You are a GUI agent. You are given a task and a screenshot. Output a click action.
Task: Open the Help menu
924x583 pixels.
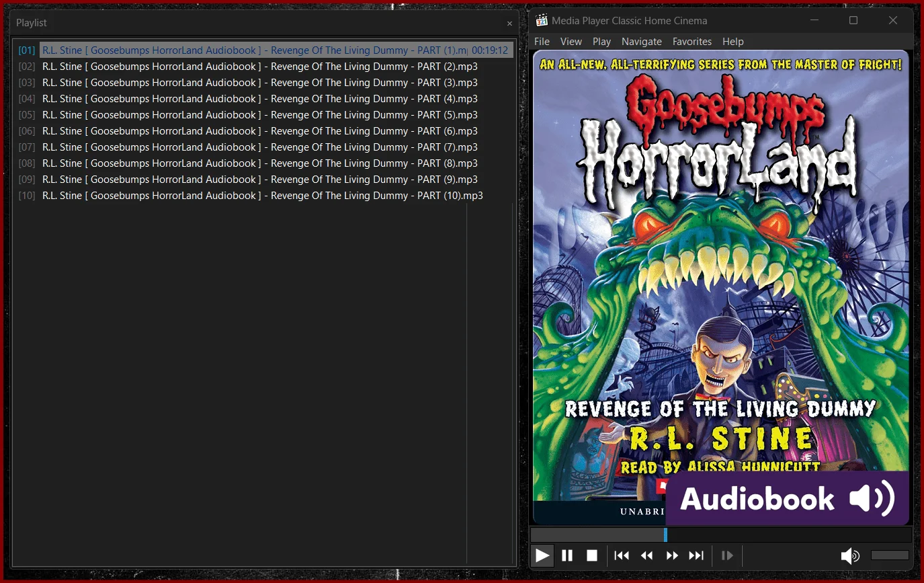coord(733,42)
